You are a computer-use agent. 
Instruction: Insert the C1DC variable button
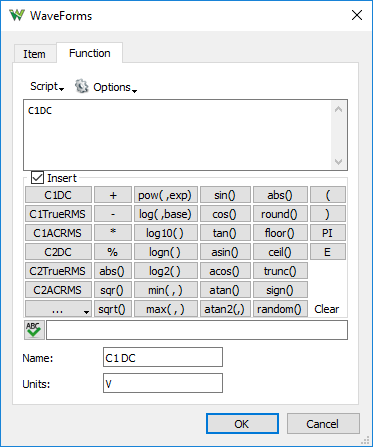tap(58, 195)
